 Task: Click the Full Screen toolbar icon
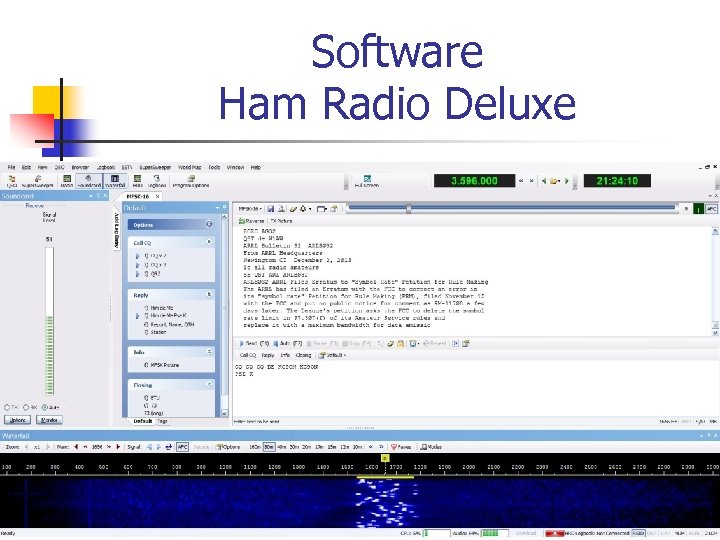point(367,181)
